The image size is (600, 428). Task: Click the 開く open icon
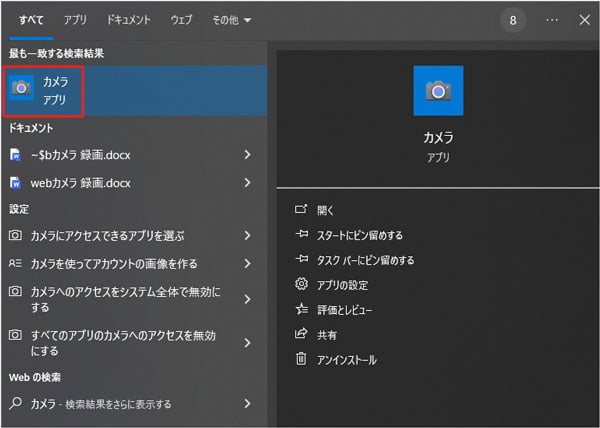[x=301, y=209]
